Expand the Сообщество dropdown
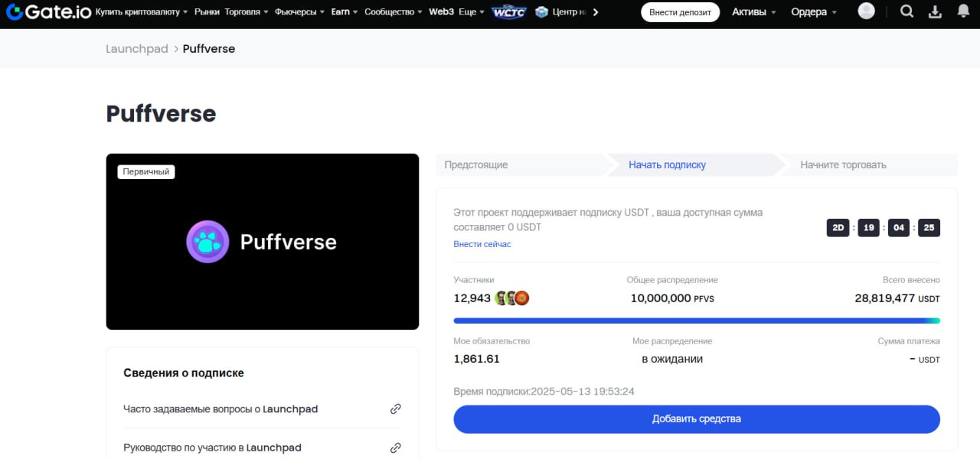980x459 pixels. pos(394,12)
